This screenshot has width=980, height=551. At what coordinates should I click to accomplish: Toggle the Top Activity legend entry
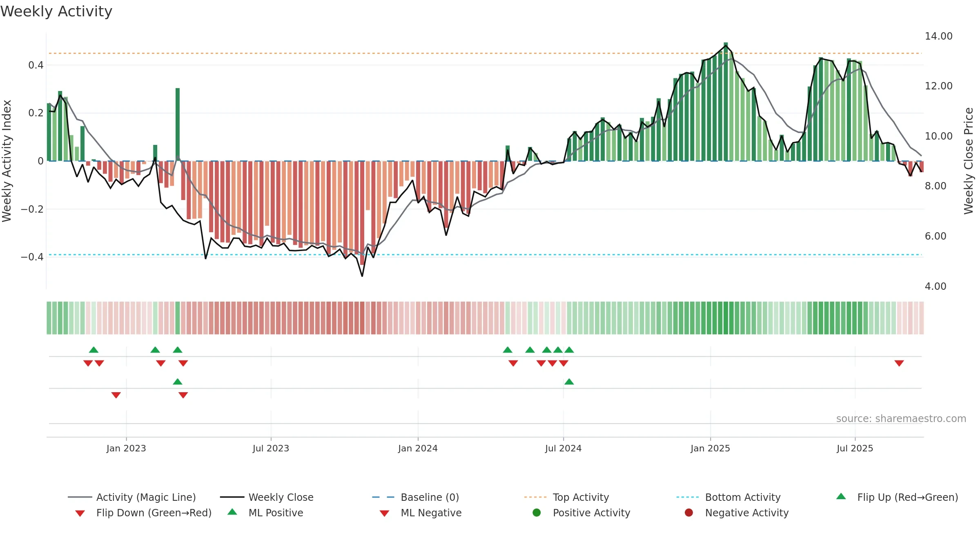pyautogui.click(x=566, y=497)
